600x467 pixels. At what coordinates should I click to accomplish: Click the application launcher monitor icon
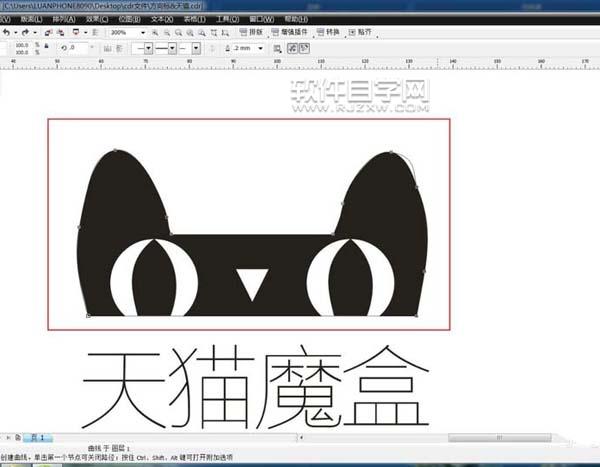click(76, 32)
